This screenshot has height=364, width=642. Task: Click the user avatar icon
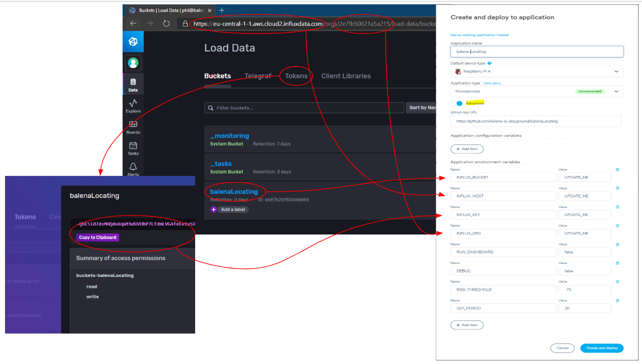[133, 63]
